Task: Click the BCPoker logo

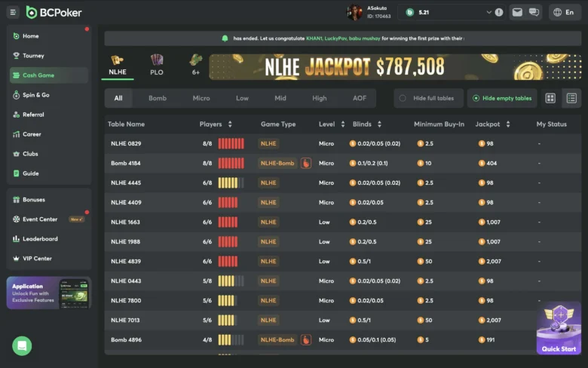Action: click(54, 12)
